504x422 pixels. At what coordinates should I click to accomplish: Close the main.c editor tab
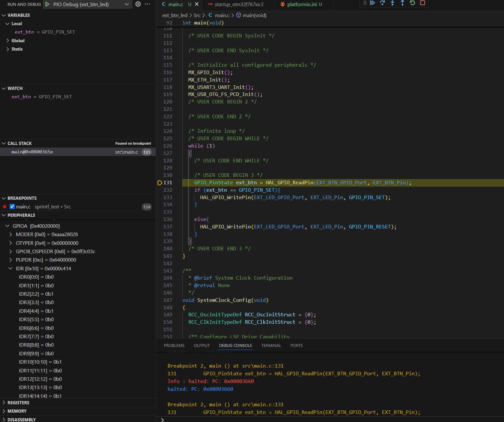197,4
